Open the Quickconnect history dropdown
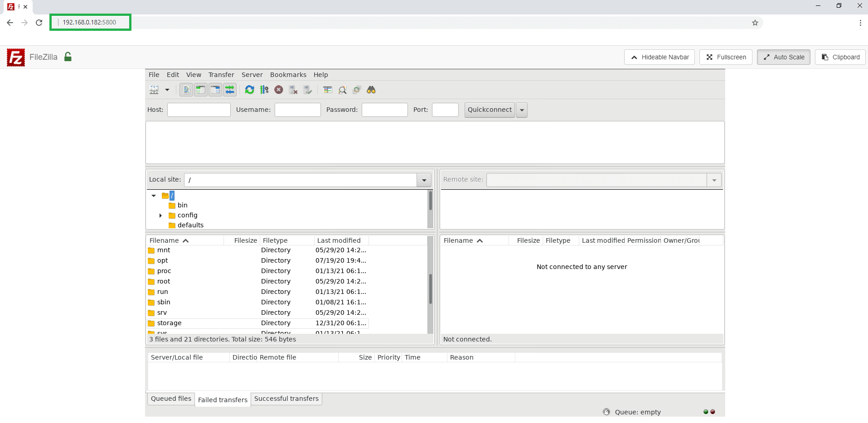This screenshot has height=423, width=868. point(522,110)
